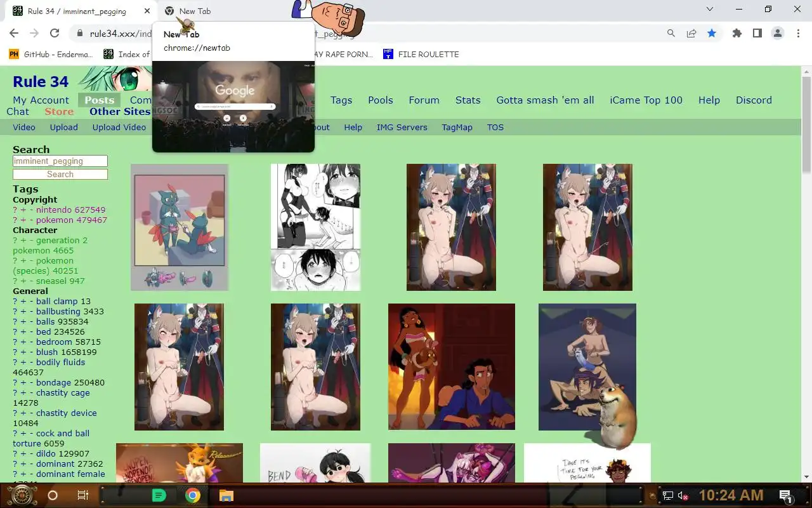This screenshot has width=812, height=508.
Task: Go to the Pools section
Action: click(381, 100)
